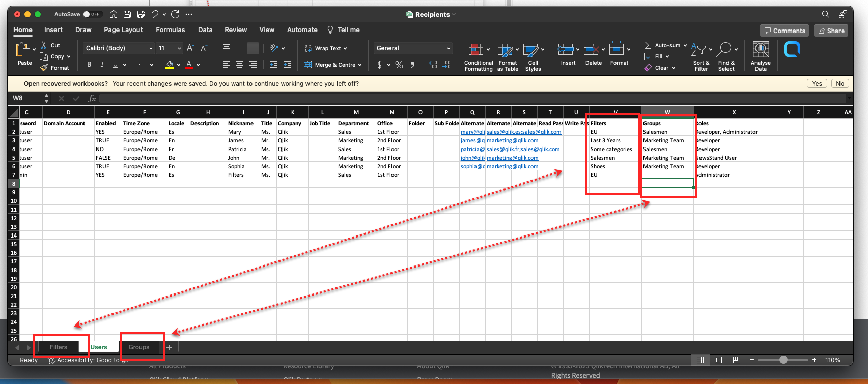
Task: Toggle the AutoSave switch
Action: click(92, 14)
